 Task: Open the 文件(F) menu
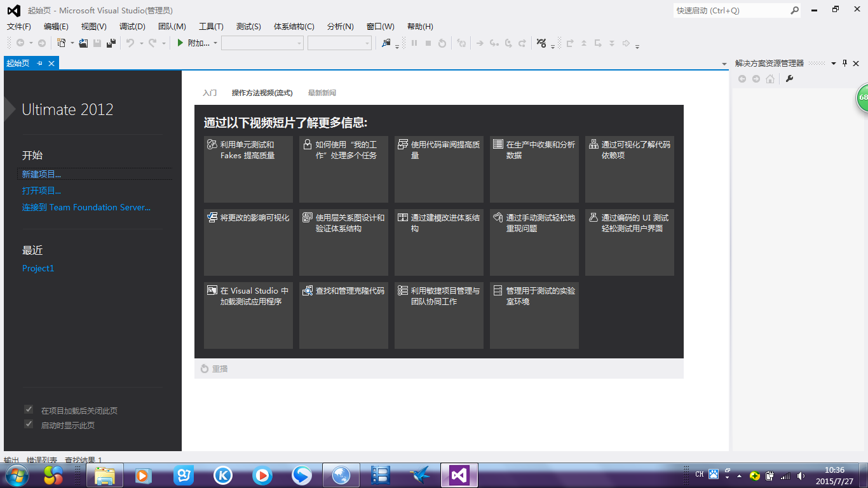pyautogui.click(x=19, y=26)
